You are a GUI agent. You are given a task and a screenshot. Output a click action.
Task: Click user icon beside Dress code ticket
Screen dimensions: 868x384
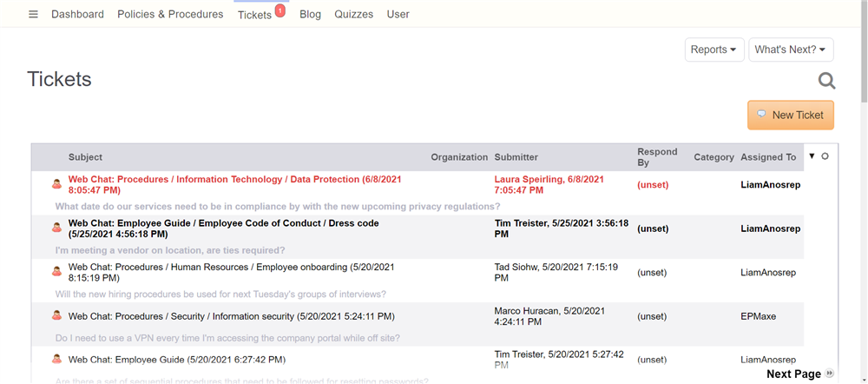(x=56, y=228)
